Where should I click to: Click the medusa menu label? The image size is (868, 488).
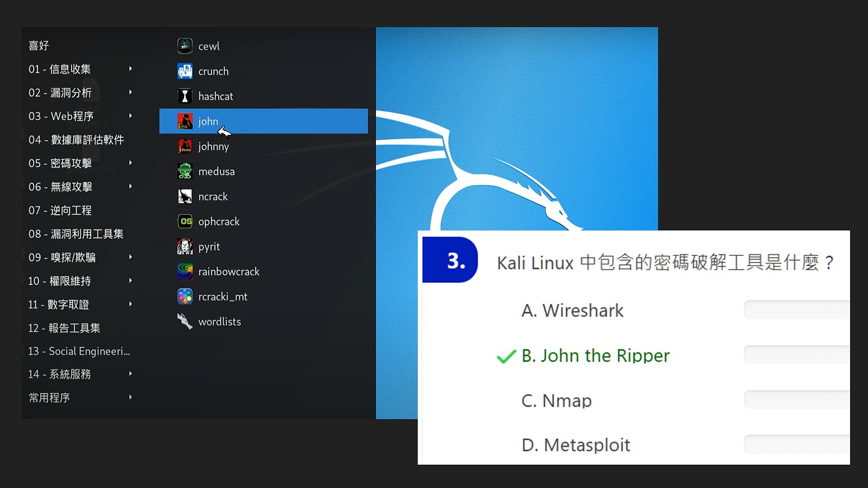(216, 171)
